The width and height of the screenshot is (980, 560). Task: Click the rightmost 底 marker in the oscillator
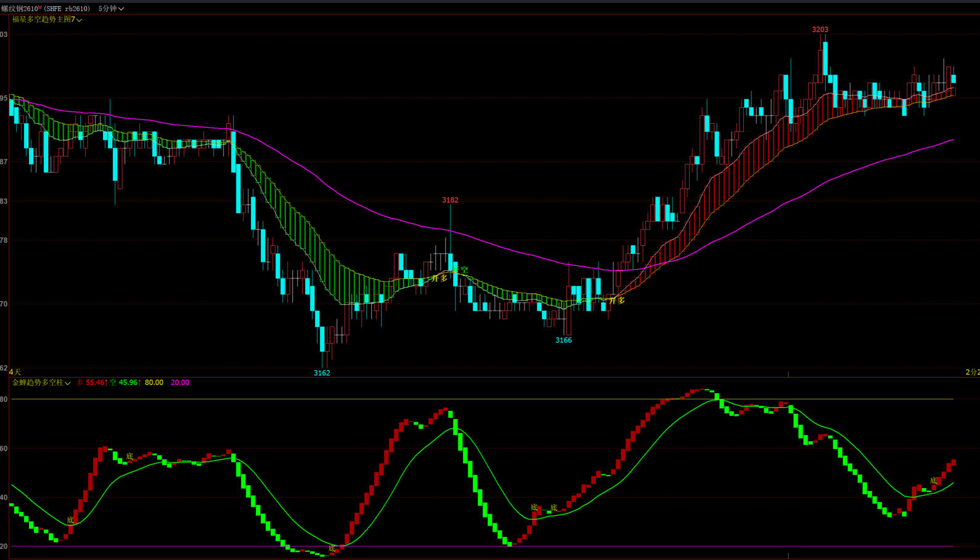(933, 481)
